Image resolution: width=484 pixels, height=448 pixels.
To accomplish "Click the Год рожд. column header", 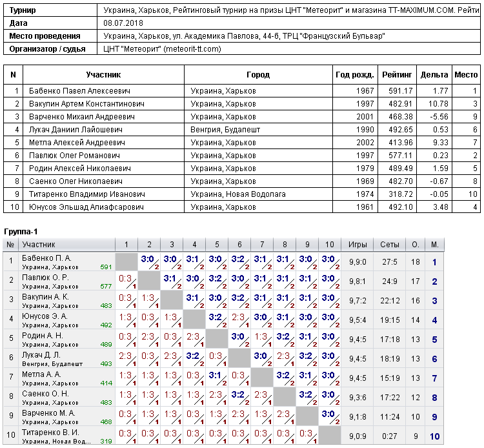I will click(x=355, y=75).
